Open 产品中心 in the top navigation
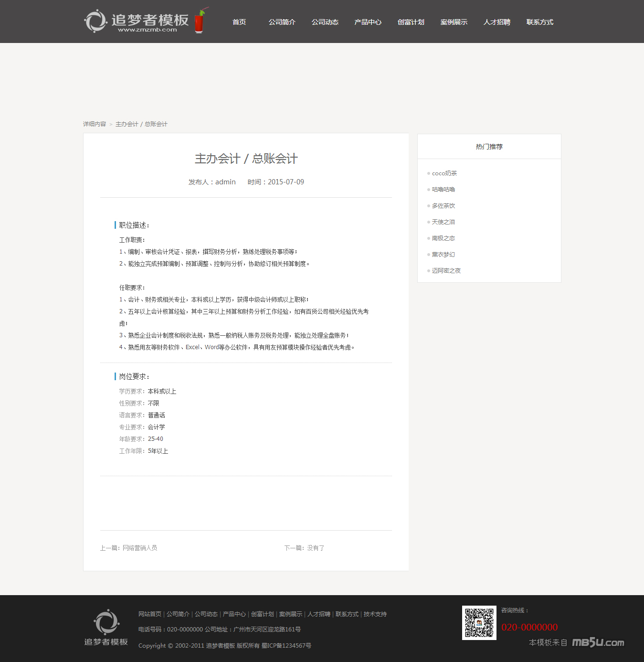644x662 pixels. pos(368,22)
